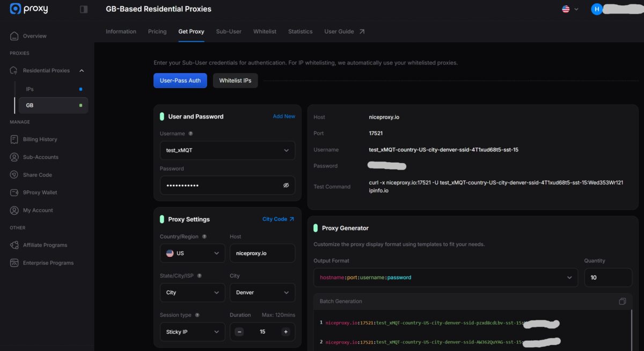This screenshot has height=351, width=644.
Task: Switch to the Information tab
Action: (x=121, y=32)
